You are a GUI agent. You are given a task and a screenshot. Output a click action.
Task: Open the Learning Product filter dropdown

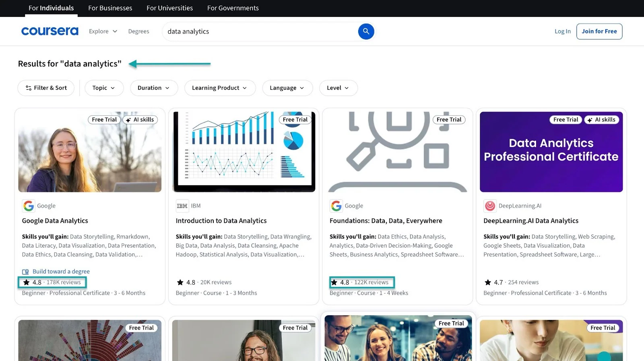220,88
